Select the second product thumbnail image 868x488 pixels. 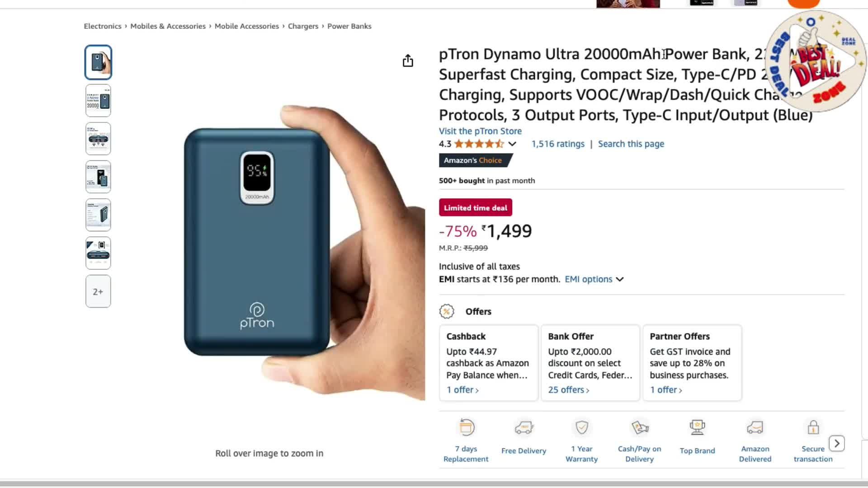pyautogui.click(x=98, y=101)
